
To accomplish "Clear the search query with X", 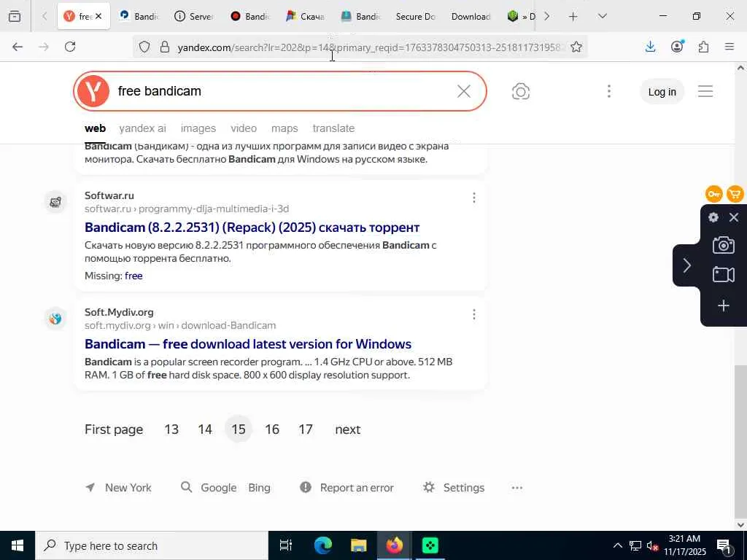I will (463, 91).
